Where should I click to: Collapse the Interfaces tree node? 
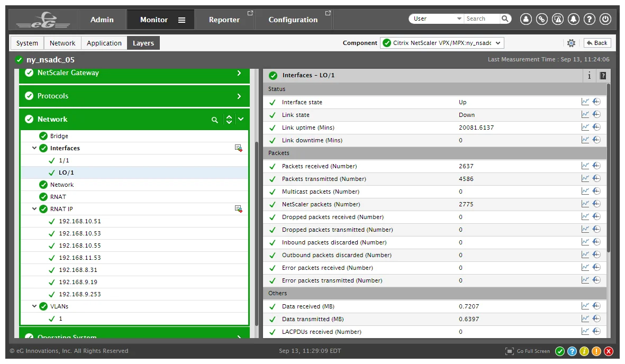tap(34, 148)
